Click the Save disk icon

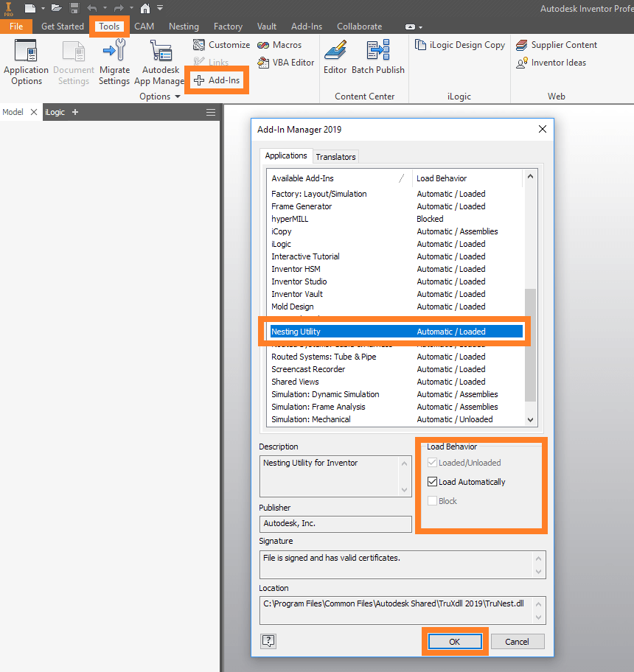pos(74,8)
